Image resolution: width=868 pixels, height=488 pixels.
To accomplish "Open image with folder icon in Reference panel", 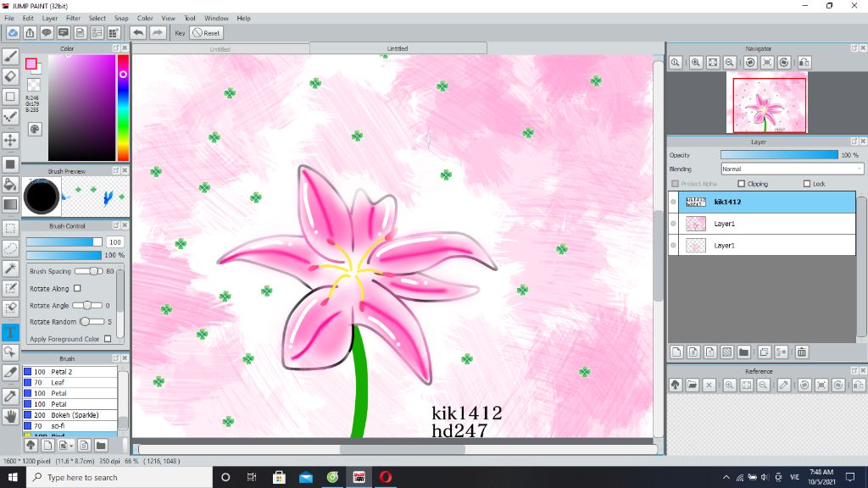I will click(x=692, y=385).
